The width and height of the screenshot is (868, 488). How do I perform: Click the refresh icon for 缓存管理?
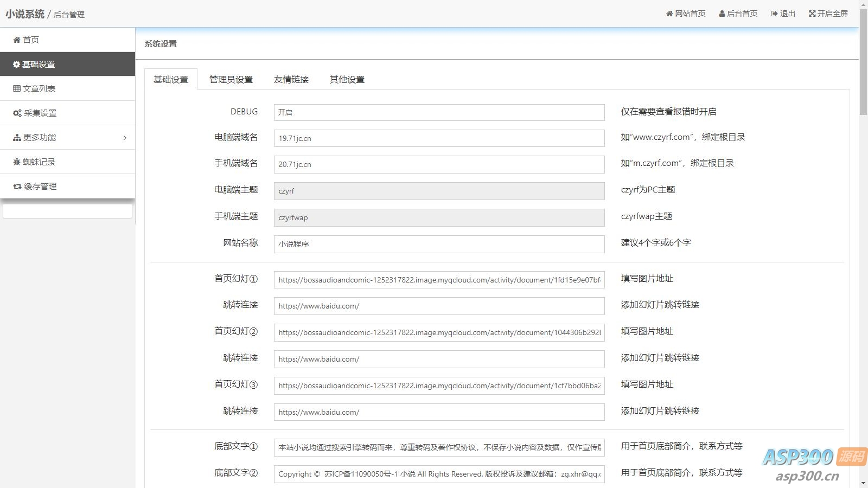[x=17, y=187]
